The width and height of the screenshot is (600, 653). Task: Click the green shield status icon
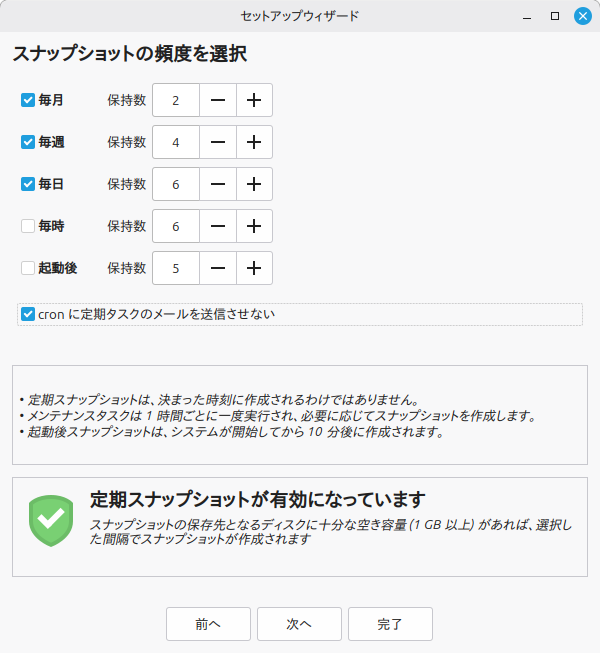pos(52,520)
